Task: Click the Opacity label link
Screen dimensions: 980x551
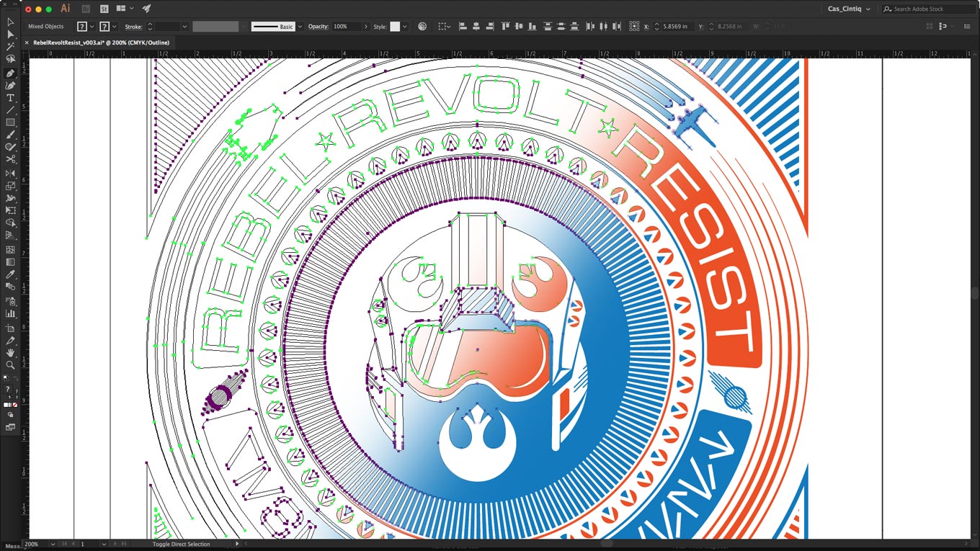Action: click(x=318, y=27)
